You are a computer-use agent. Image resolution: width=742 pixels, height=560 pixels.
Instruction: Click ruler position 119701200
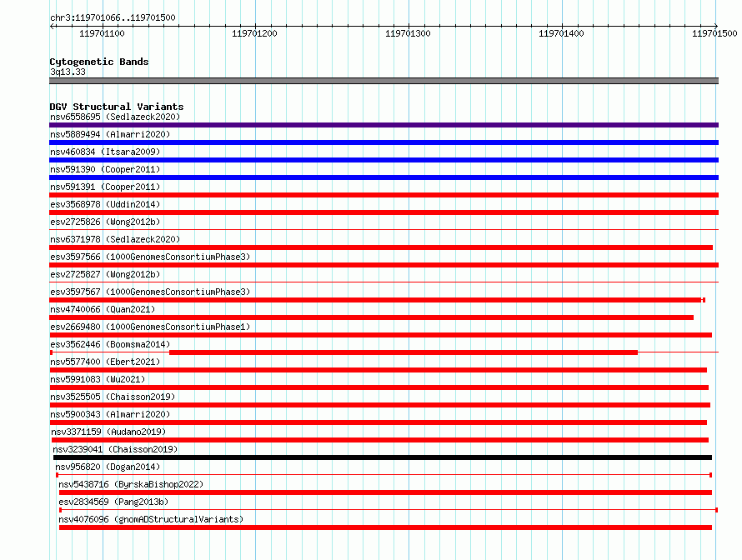click(254, 33)
